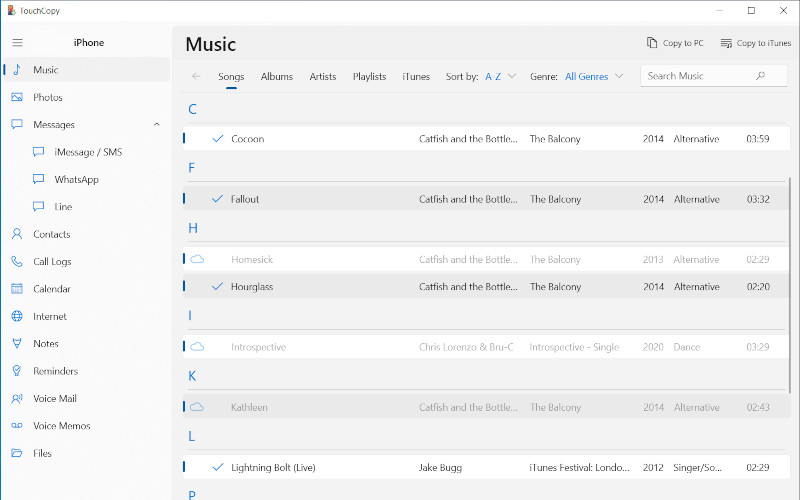Uncheck the Cocoon song checkmark
This screenshot has height=500, width=800.
(218, 138)
